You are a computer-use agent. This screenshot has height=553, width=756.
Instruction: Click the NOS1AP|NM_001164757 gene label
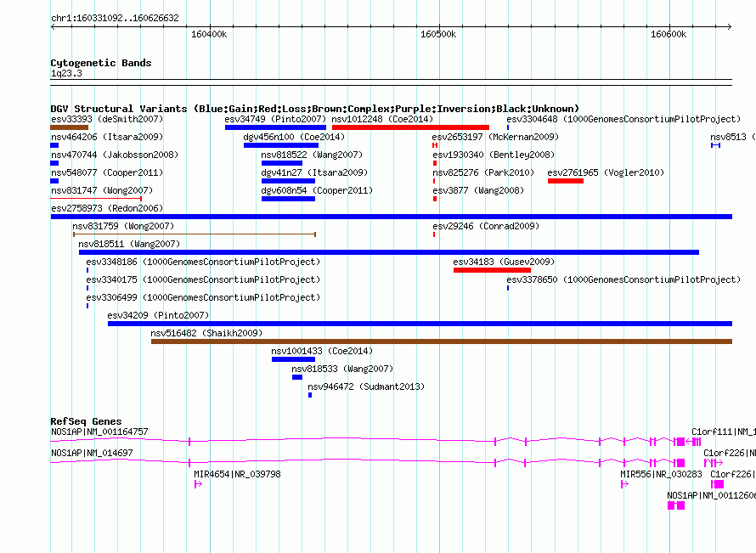click(99, 432)
